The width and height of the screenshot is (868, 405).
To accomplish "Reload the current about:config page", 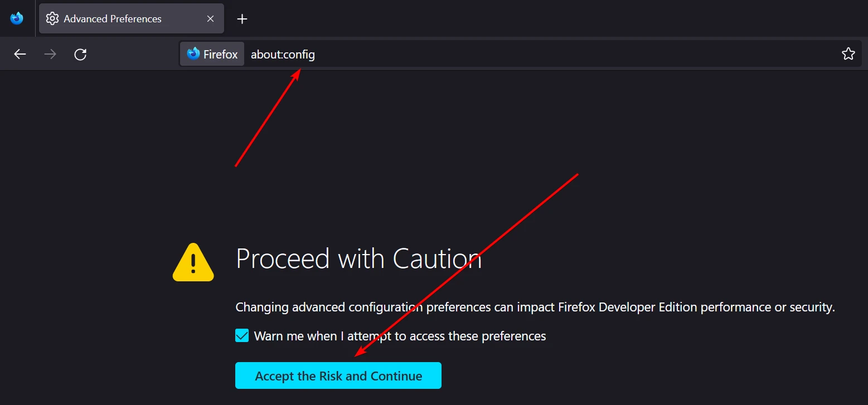I will [80, 54].
